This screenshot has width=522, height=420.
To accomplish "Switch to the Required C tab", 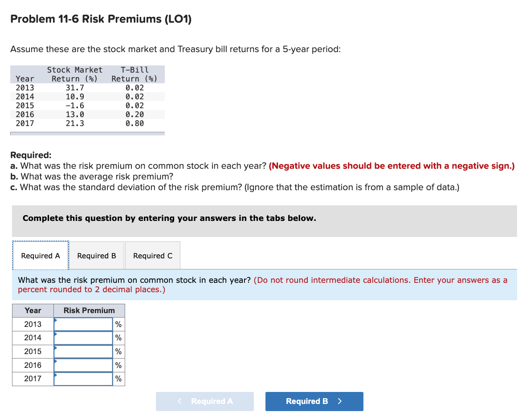I will pyautogui.click(x=152, y=255).
